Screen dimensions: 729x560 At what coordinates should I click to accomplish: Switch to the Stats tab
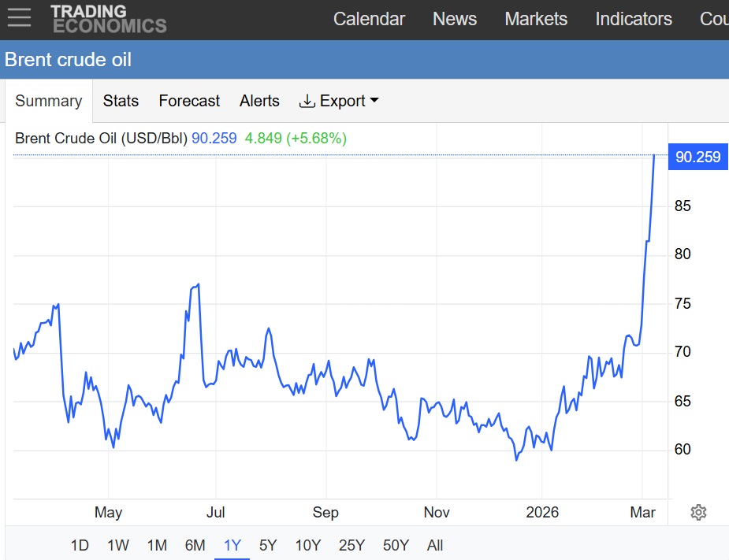121,101
